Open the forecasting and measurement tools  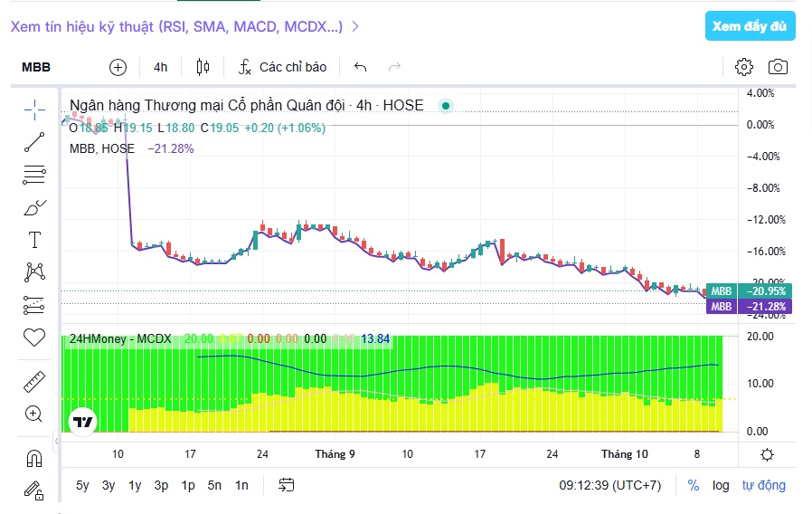(x=34, y=305)
